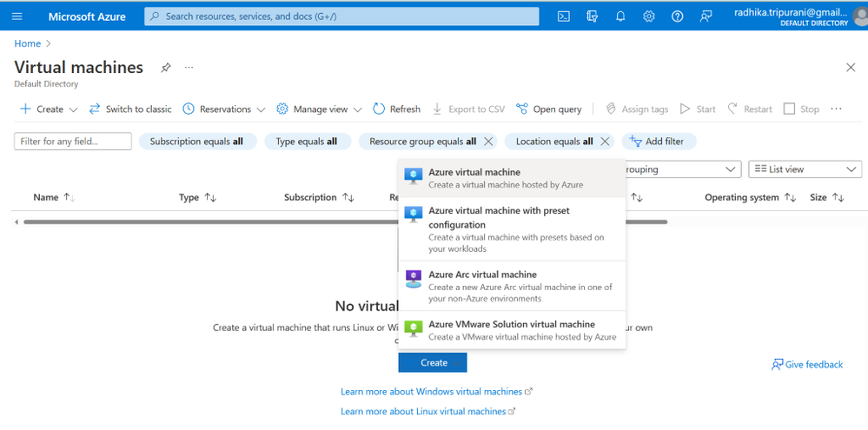Expand the Create toolbar dropdown
The image size is (868, 430).
(50, 109)
